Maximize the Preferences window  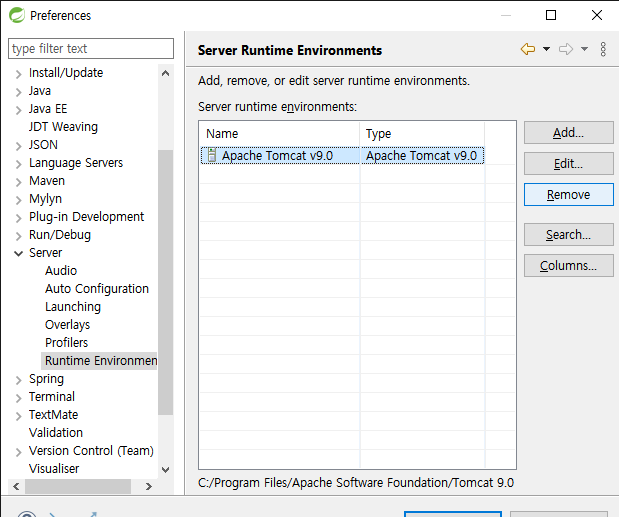pos(551,15)
